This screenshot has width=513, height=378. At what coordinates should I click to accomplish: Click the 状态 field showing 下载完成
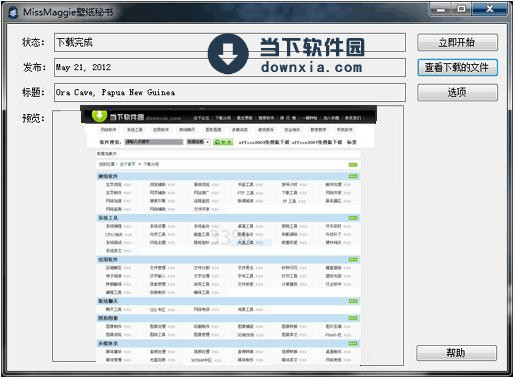pyautogui.click(x=230, y=42)
